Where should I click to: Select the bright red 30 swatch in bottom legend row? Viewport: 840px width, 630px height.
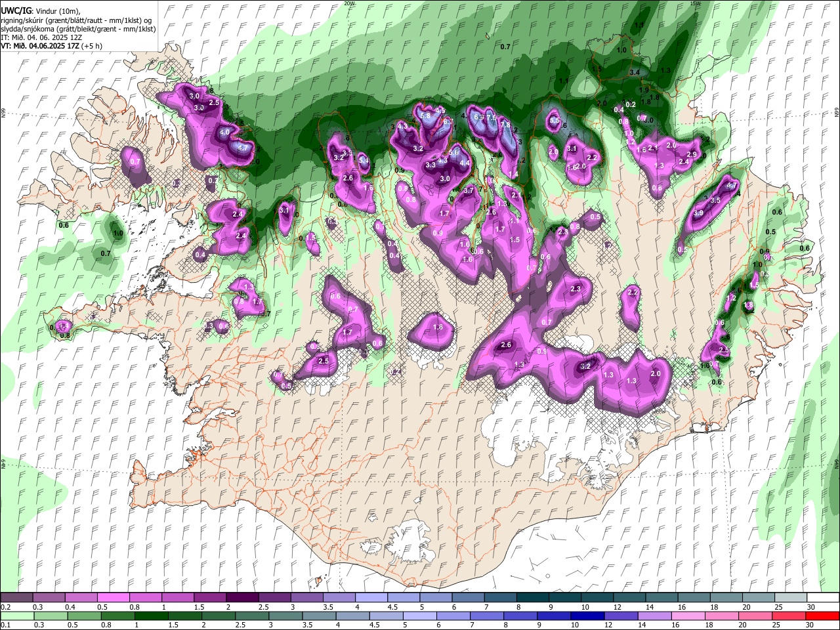click(823, 616)
